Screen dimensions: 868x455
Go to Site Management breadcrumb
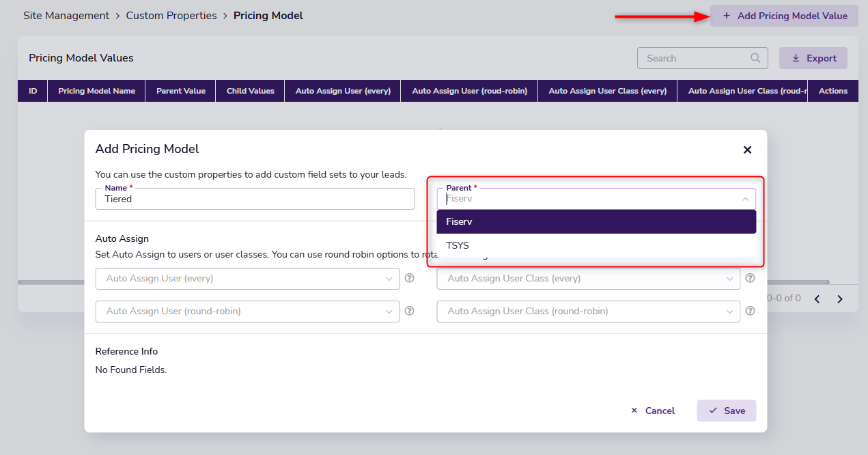pyautogui.click(x=66, y=15)
